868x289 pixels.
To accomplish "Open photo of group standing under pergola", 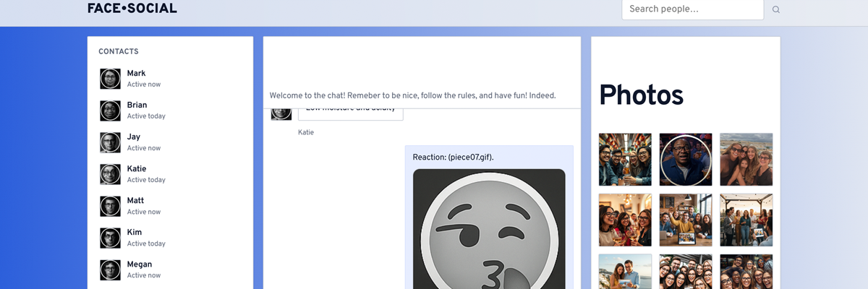I will 746,220.
